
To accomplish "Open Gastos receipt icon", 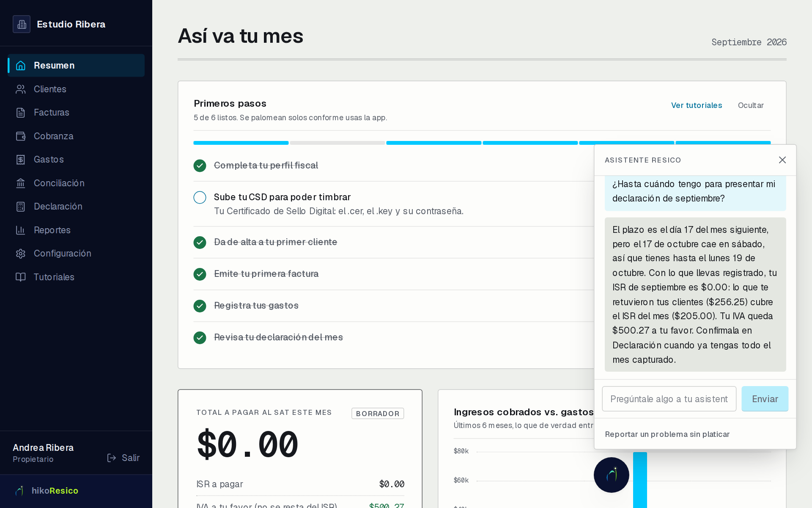I will [21, 160].
